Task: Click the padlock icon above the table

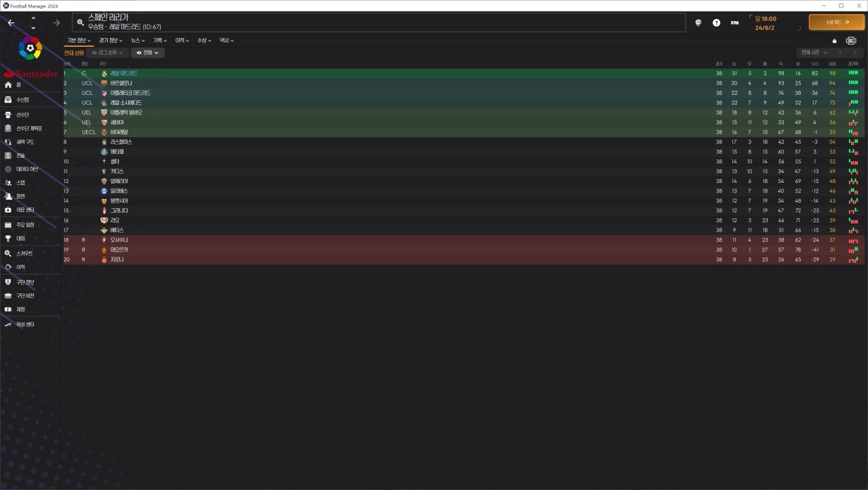Action: [835, 41]
